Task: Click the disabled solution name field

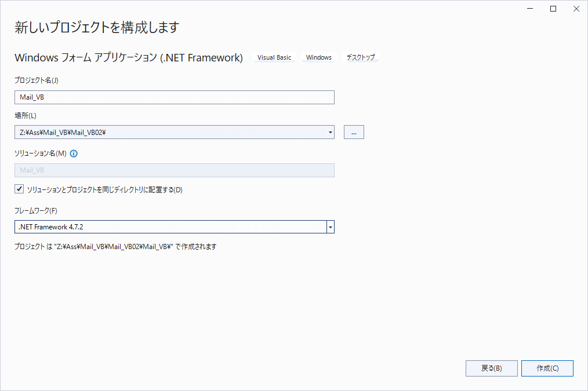Action: (175, 170)
